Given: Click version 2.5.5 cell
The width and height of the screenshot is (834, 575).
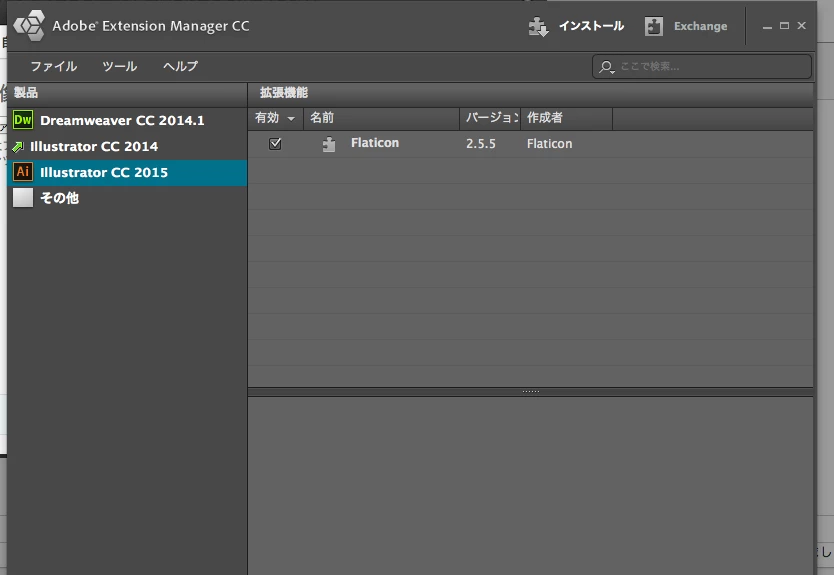Looking at the screenshot, I should (481, 144).
